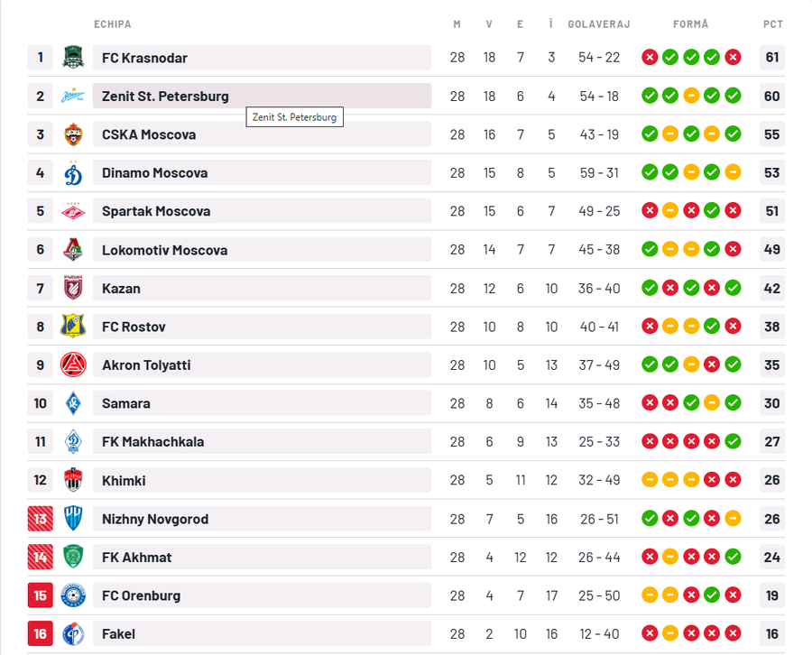The height and width of the screenshot is (655, 812).
Task: Select the FK Makhachkala team row
Action: [x=406, y=442]
